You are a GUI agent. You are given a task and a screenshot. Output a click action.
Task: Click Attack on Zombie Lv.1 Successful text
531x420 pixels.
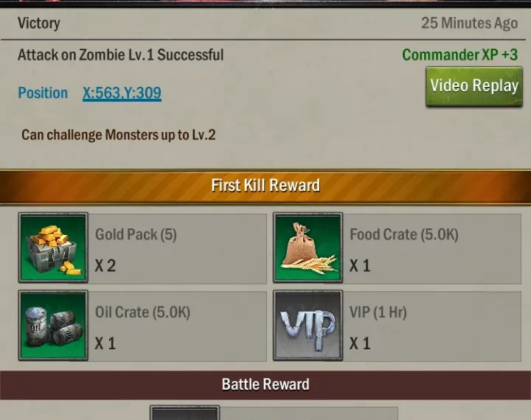pyautogui.click(x=120, y=55)
